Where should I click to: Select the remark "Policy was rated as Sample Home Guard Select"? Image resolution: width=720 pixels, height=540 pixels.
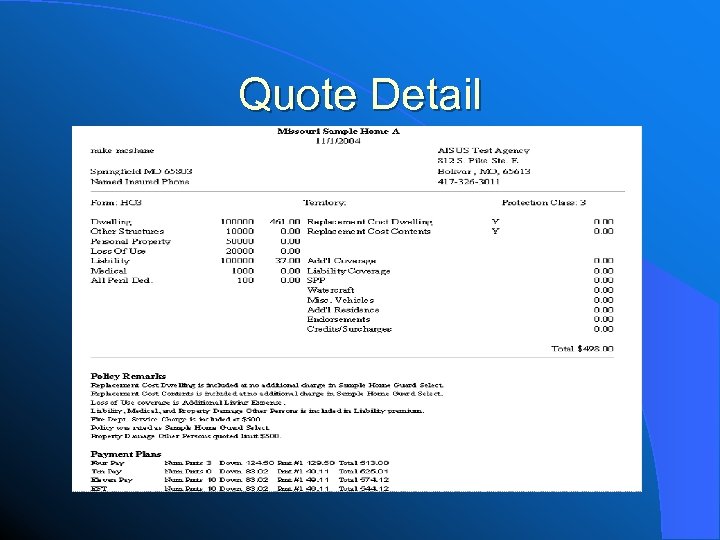tap(180, 428)
